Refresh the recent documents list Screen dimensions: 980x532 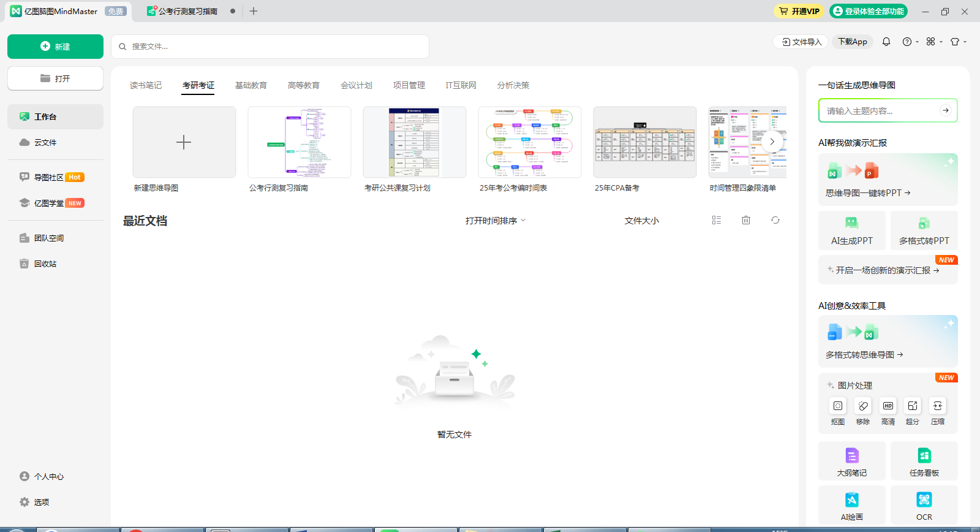pyautogui.click(x=775, y=220)
